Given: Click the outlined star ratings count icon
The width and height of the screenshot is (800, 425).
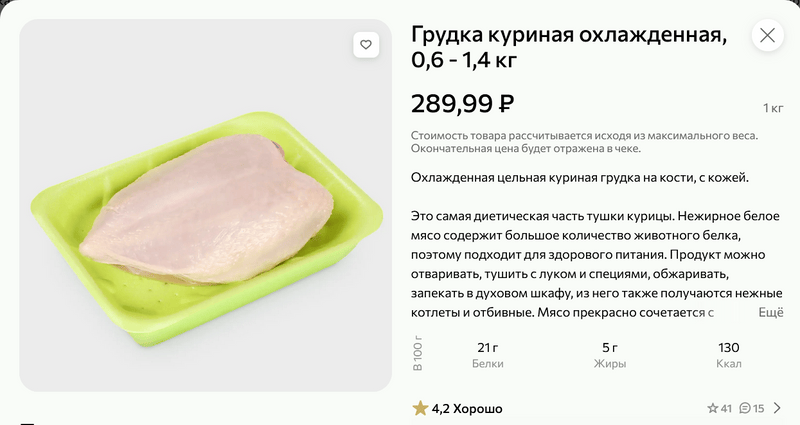Looking at the screenshot, I should tap(713, 408).
